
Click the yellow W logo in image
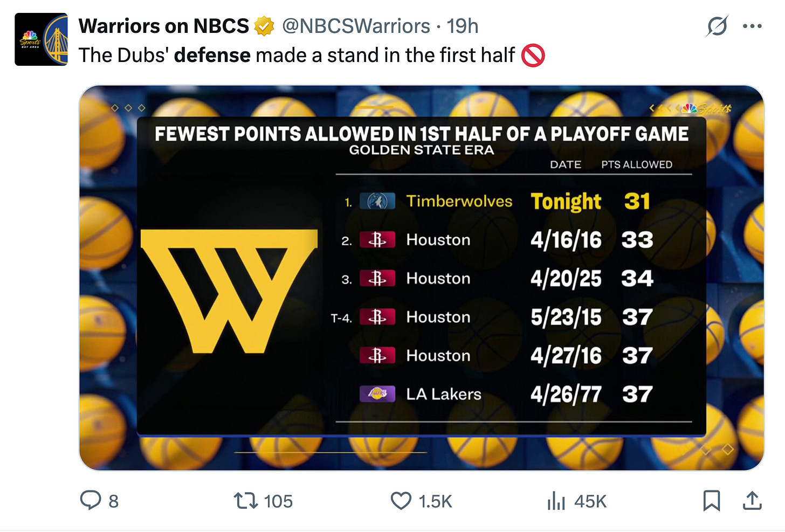point(229,291)
